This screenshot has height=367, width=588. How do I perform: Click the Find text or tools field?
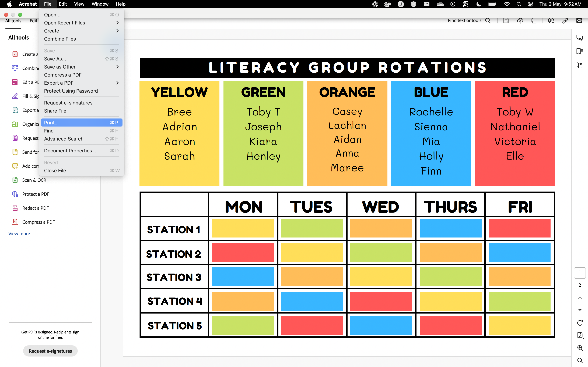[464, 21]
